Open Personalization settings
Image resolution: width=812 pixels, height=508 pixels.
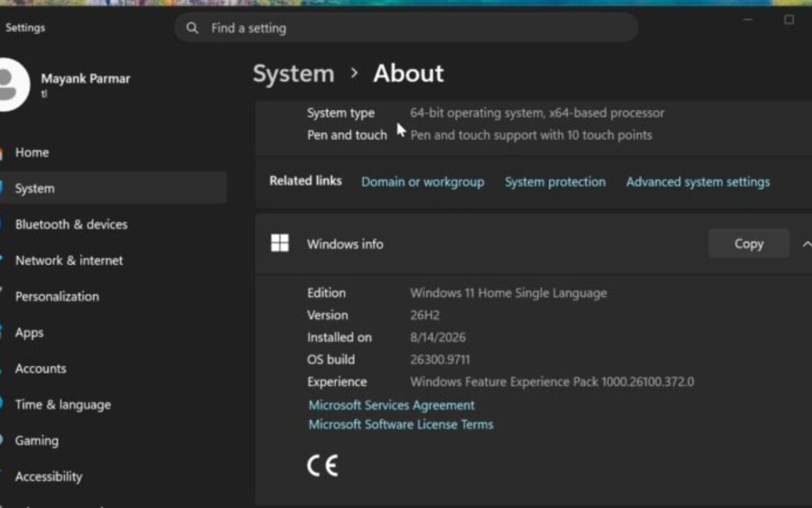tap(57, 296)
